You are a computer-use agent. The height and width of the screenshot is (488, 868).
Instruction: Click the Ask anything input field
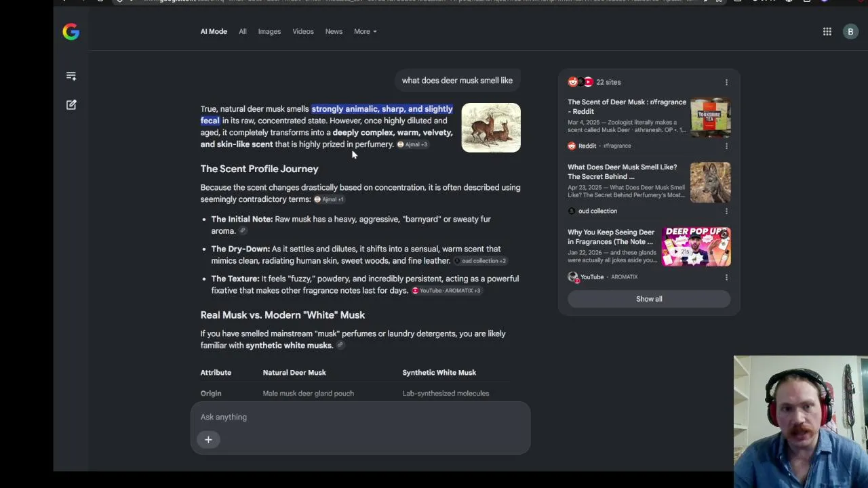tap(360, 417)
